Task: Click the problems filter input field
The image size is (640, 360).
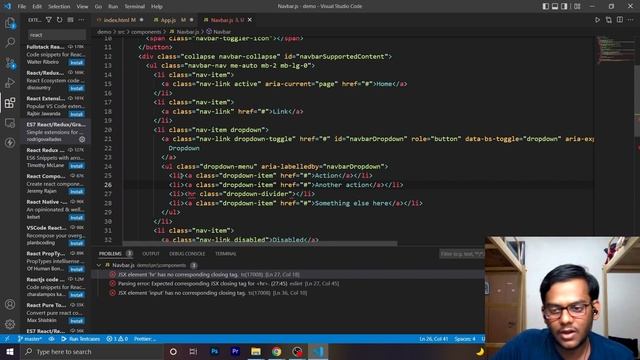Action: click(x=462, y=254)
